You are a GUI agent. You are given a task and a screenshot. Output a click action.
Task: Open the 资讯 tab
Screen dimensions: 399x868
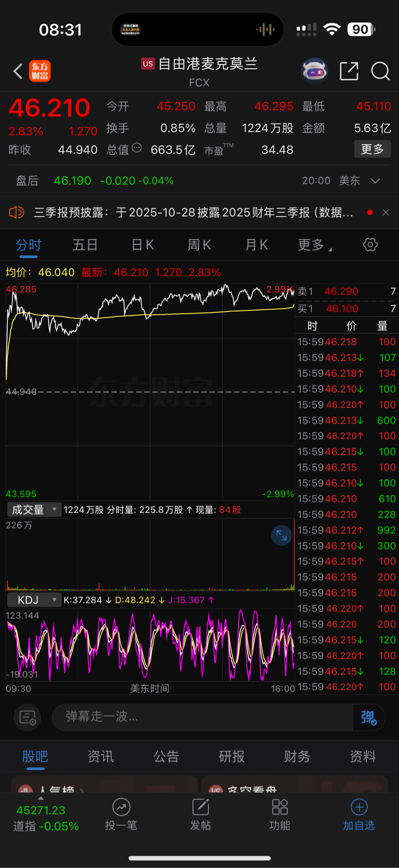click(101, 756)
